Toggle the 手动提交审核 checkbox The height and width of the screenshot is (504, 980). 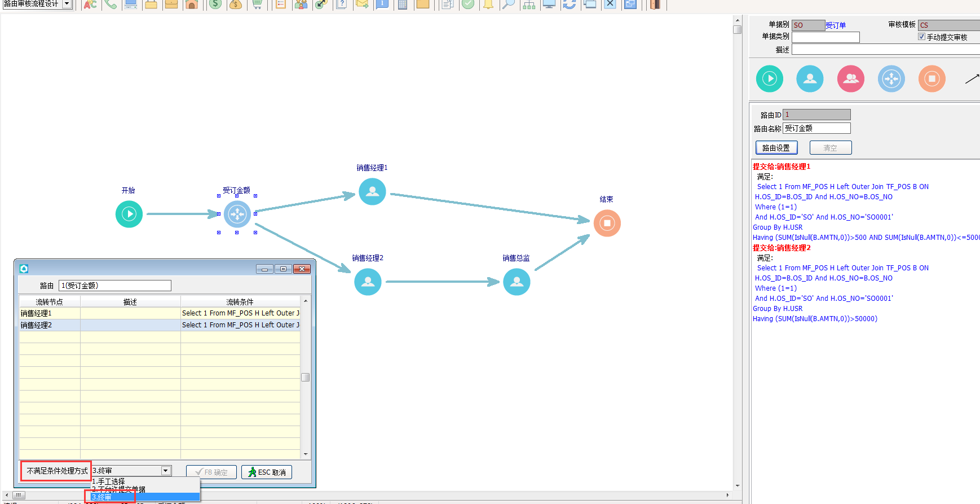[921, 37]
